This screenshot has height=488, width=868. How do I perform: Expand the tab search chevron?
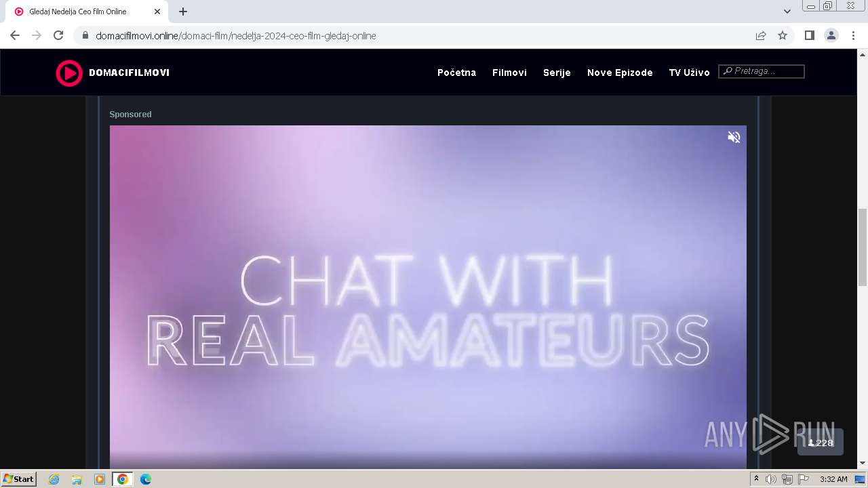(x=787, y=12)
